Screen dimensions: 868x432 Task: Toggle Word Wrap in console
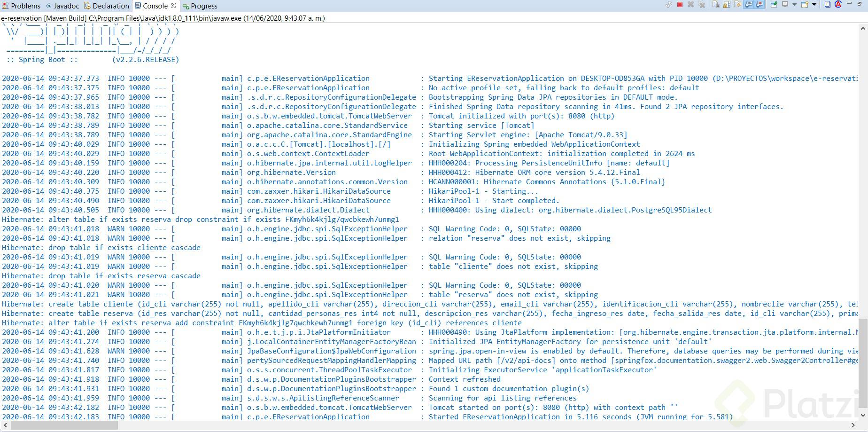[x=737, y=5]
